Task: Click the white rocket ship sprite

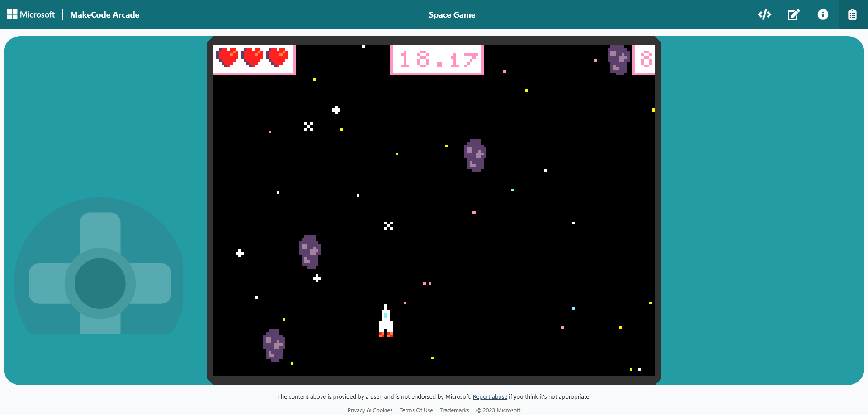Action: [386, 321]
